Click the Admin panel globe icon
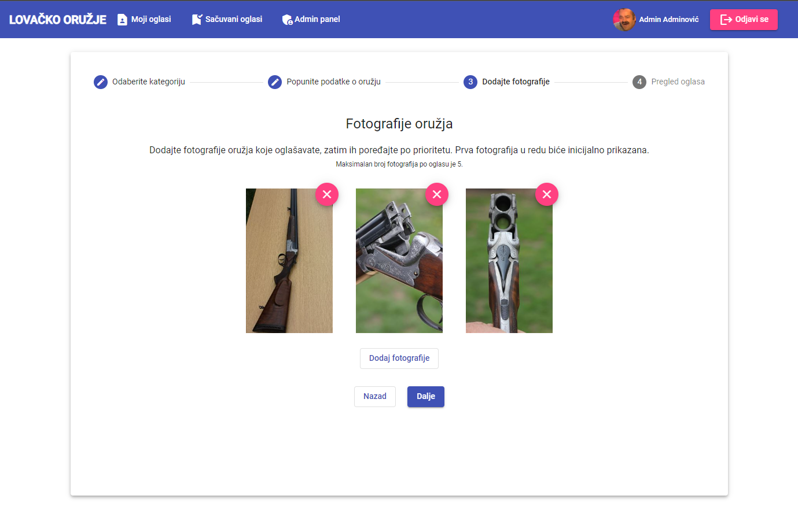Viewport: 798px width, 532px height. coord(286,19)
